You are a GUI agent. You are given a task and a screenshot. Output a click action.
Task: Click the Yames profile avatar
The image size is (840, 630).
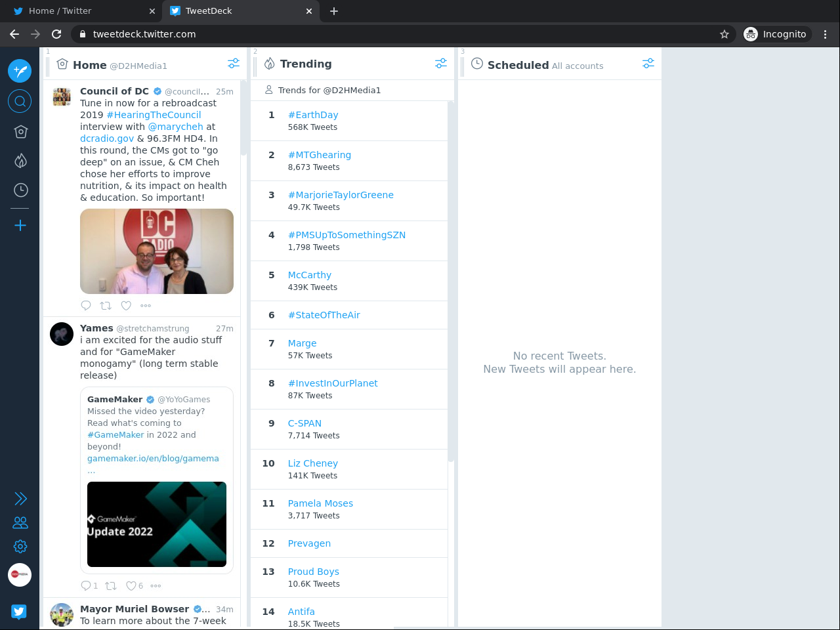(62, 334)
